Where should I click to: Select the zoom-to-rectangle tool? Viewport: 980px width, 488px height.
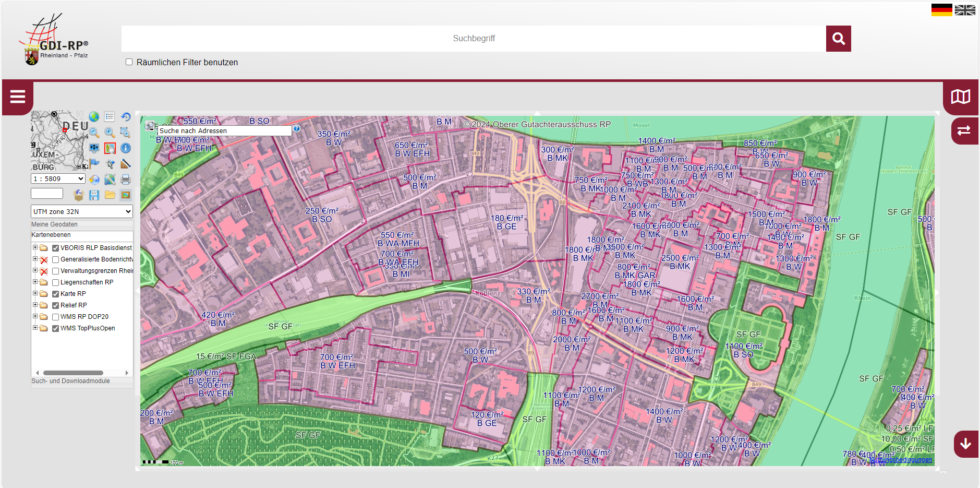tap(125, 133)
